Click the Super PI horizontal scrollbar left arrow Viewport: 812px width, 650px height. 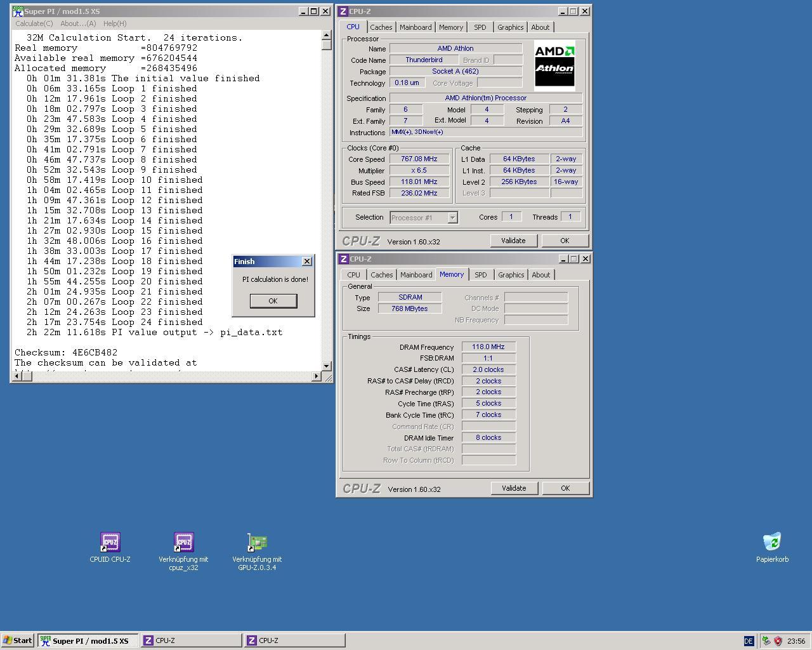pos(17,376)
